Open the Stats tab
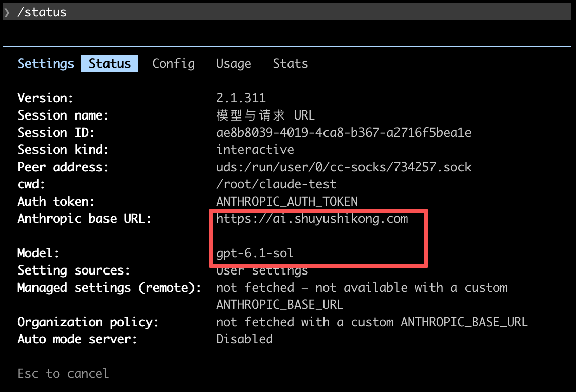Screen dimensions: 576x392 [x=290, y=63]
